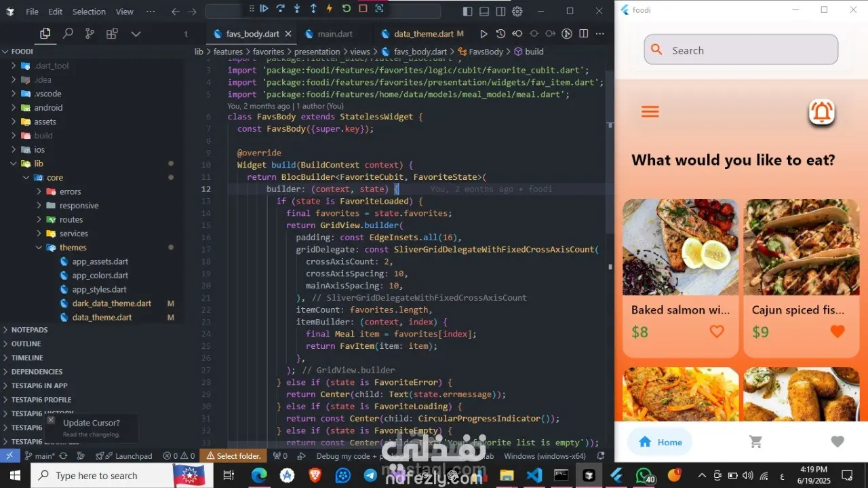
Task: Click the main* git branch in the status bar
Action: tap(39, 456)
